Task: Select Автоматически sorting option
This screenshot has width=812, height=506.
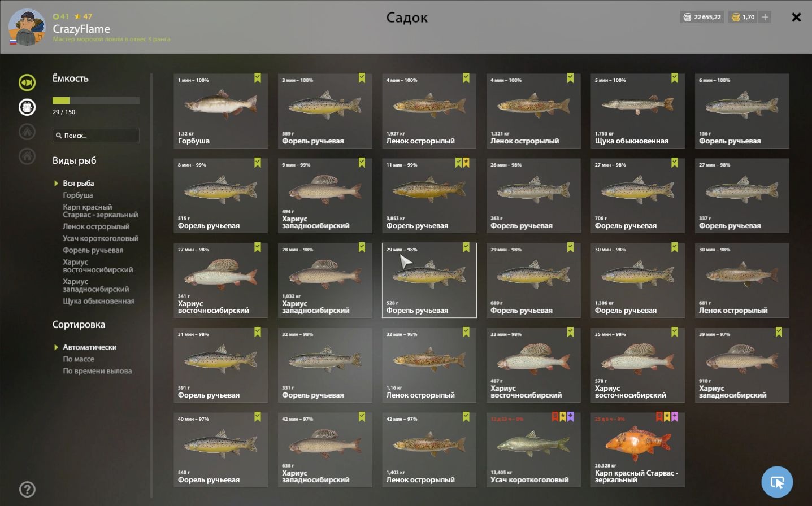Action: click(x=90, y=347)
